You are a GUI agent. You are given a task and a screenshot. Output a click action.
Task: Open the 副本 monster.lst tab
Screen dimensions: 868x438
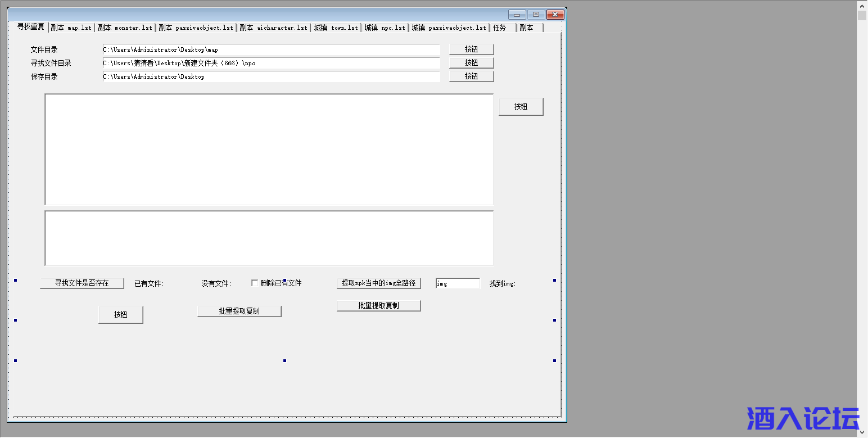pyautogui.click(x=125, y=28)
